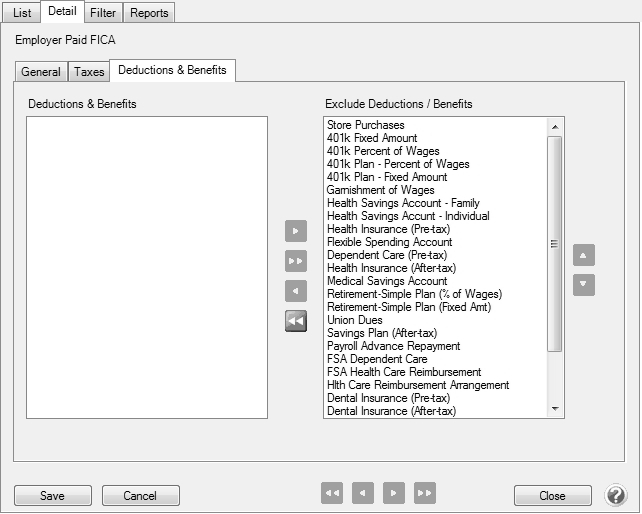Move the list item up with the up arrow

coord(584,255)
